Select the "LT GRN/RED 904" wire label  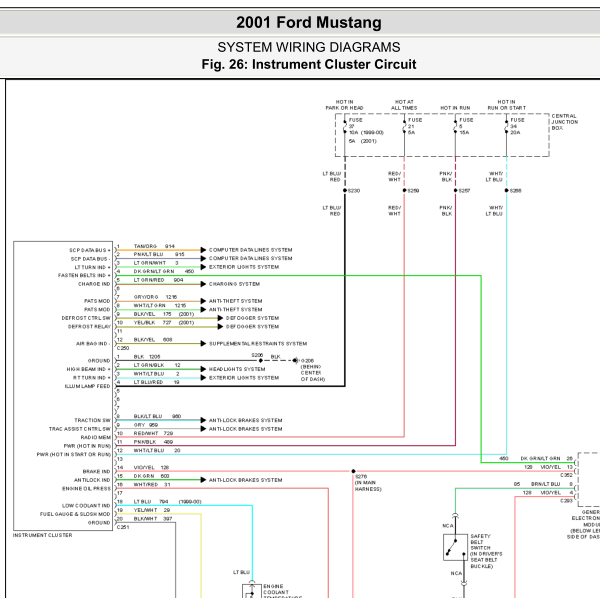pos(158,280)
